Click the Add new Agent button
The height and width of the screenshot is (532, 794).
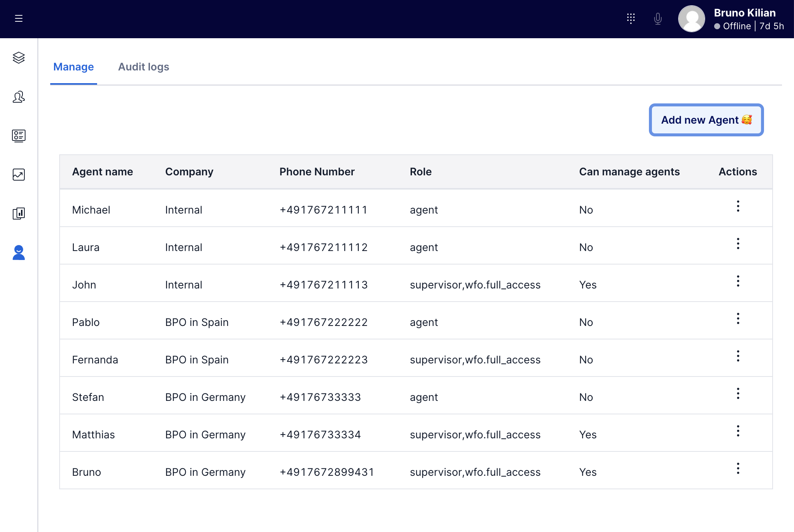click(706, 120)
